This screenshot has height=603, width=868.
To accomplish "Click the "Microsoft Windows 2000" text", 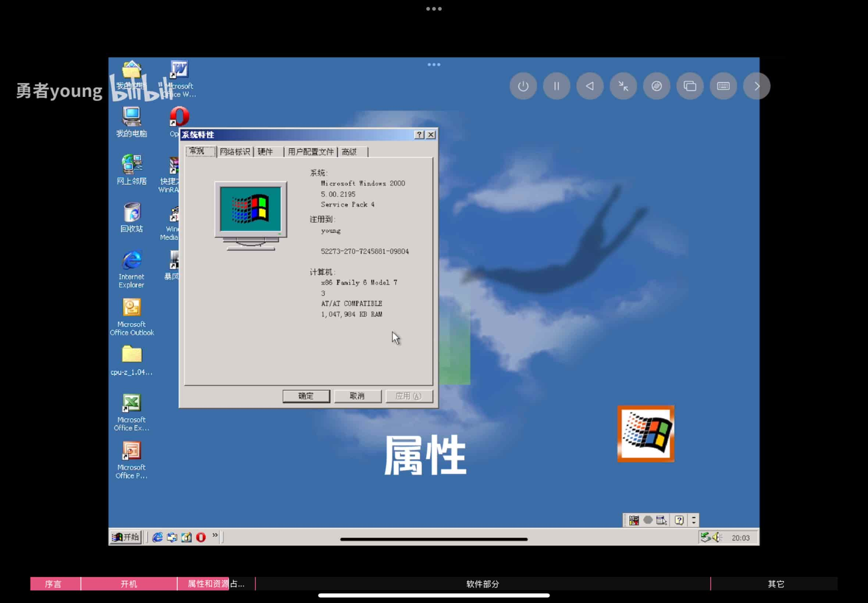I will pos(363,183).
